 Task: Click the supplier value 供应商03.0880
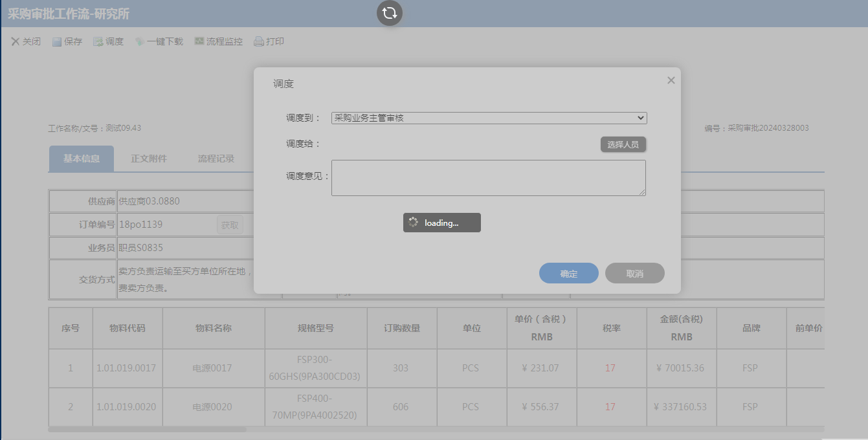[x=150, y=201]
